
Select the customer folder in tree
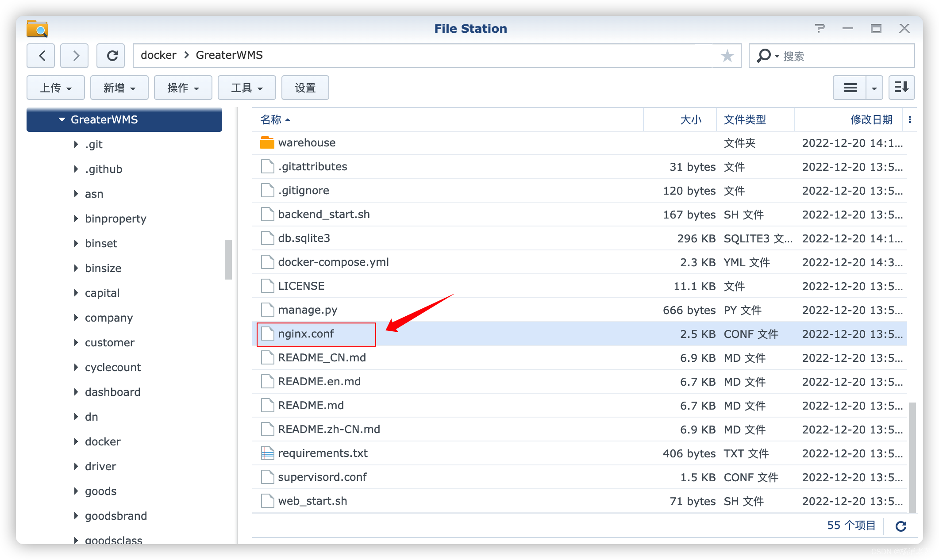[110, 342]
